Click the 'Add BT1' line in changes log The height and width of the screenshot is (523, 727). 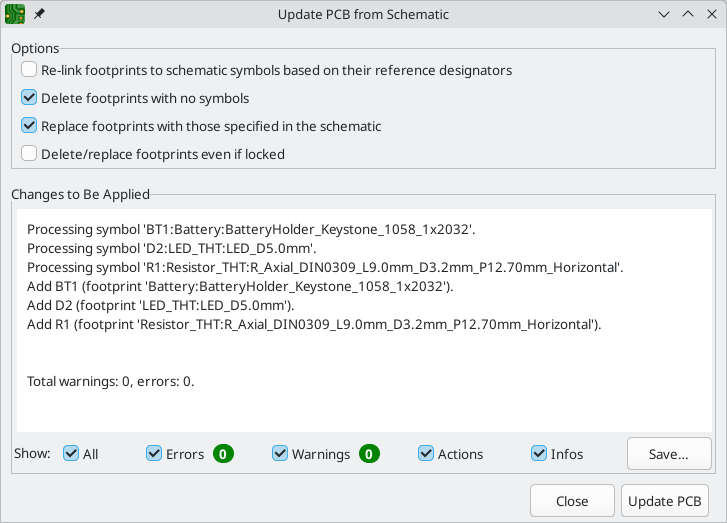pyautogui.click(x=240, y=287)
